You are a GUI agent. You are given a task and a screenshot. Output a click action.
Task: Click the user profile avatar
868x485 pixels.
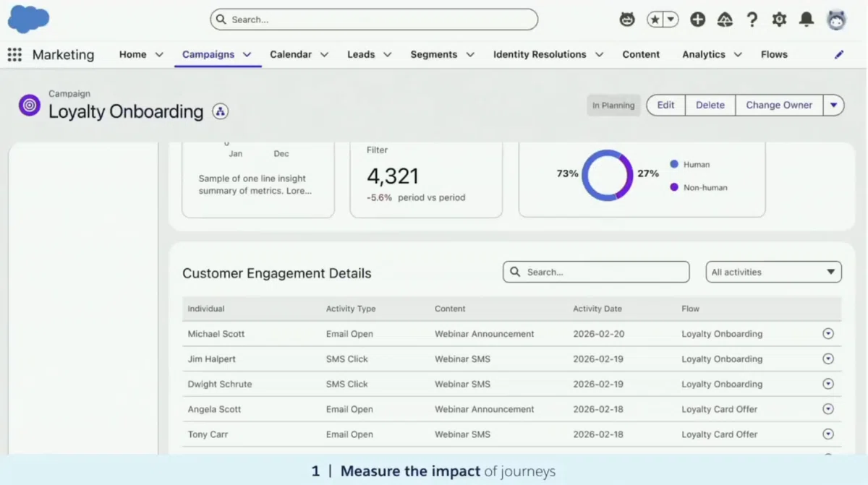(836, 20)
